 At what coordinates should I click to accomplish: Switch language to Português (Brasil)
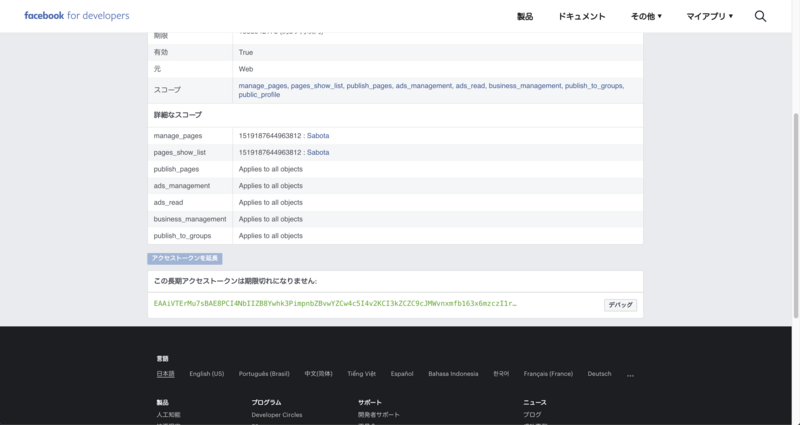264,374
